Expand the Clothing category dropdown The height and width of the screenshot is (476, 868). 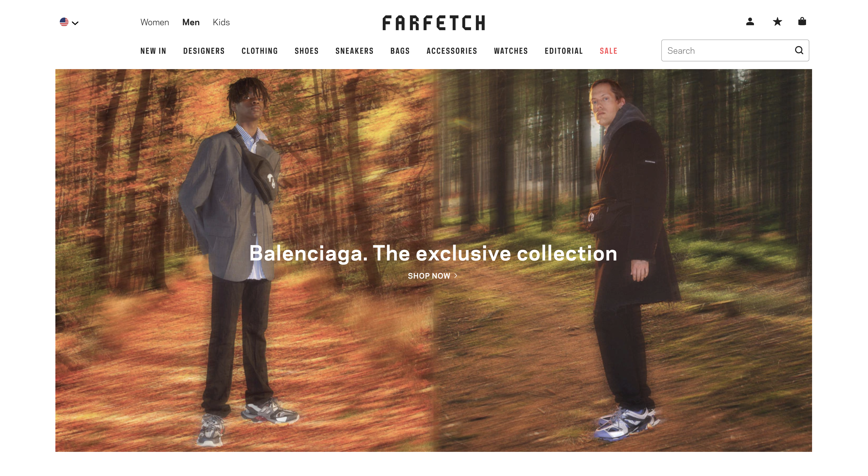260,50
